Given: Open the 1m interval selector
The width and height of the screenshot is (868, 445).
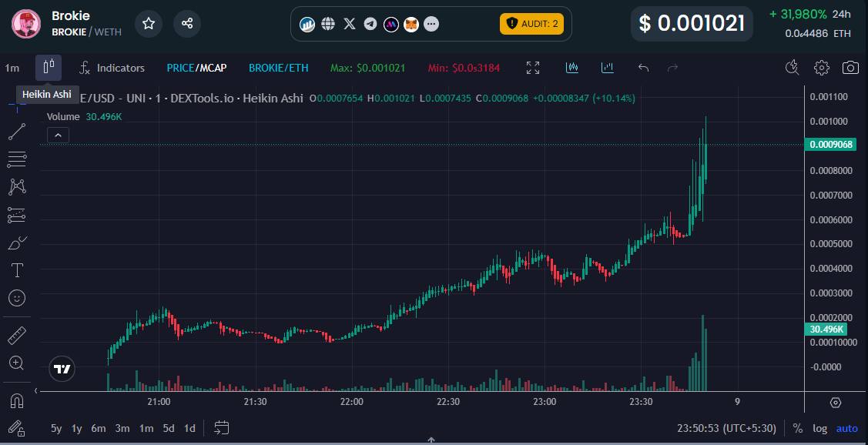Looking at the screenshot, I should (x=12, y=68).
